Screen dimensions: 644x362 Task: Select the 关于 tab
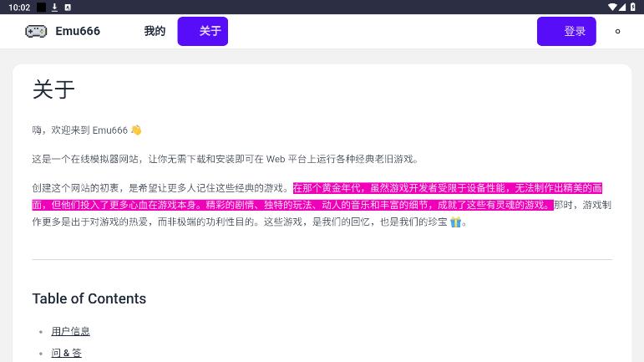(x=203, y=31)
